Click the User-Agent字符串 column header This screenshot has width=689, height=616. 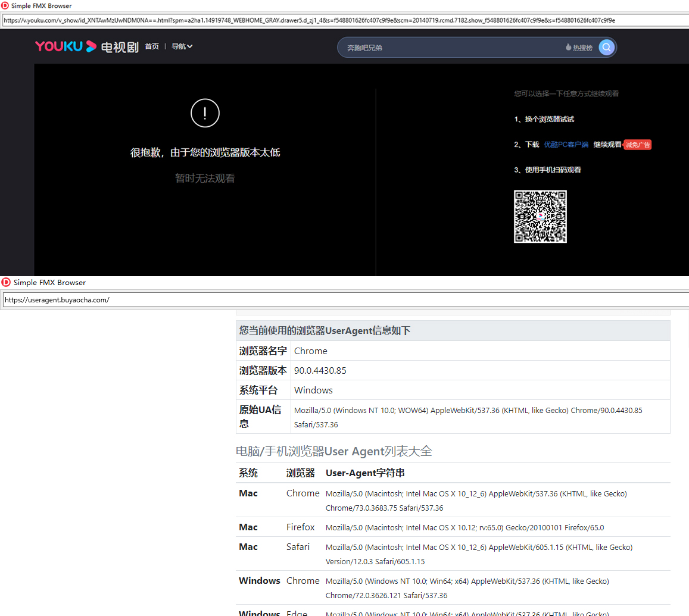tap(365, 473)
